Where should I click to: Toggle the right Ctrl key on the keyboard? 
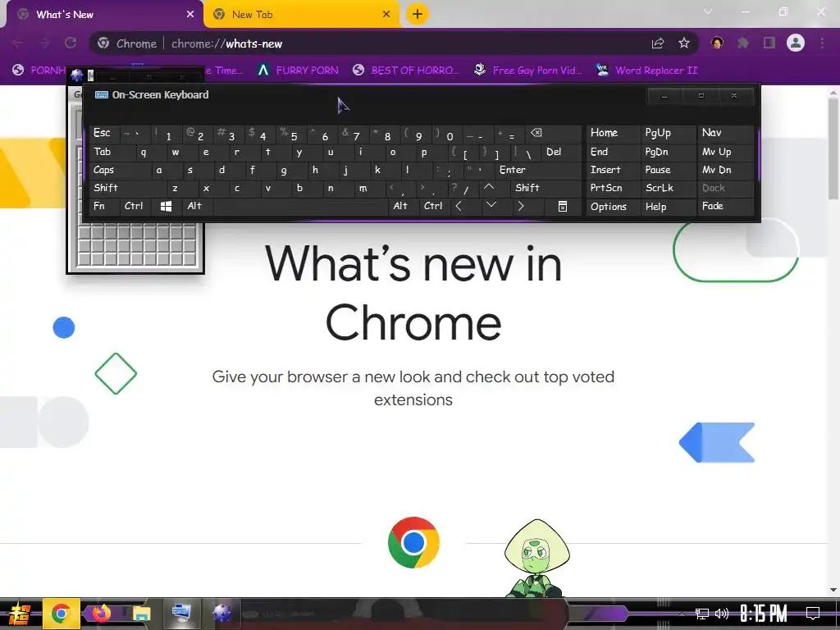pyautogui.click(x=435, y=206)
